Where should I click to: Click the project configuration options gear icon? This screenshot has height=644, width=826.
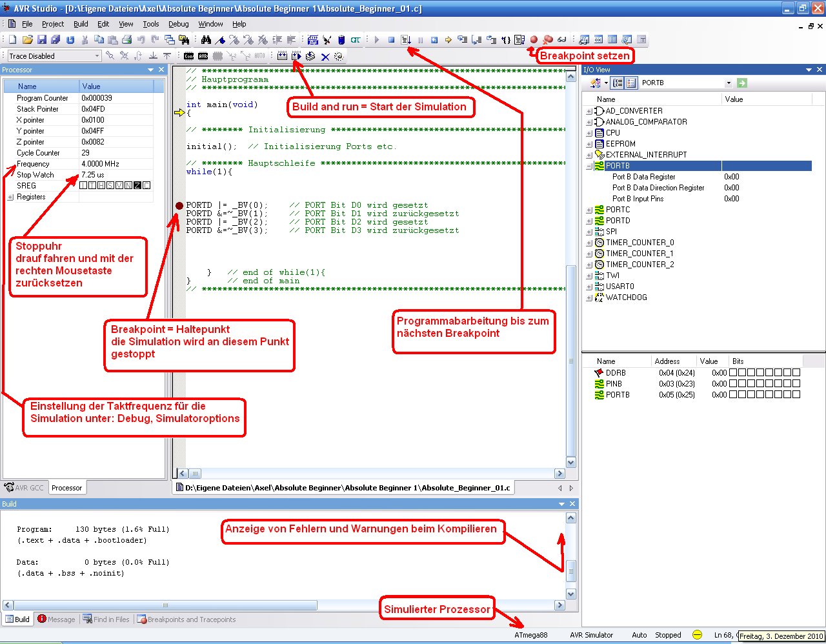click(x=339, y=56)
